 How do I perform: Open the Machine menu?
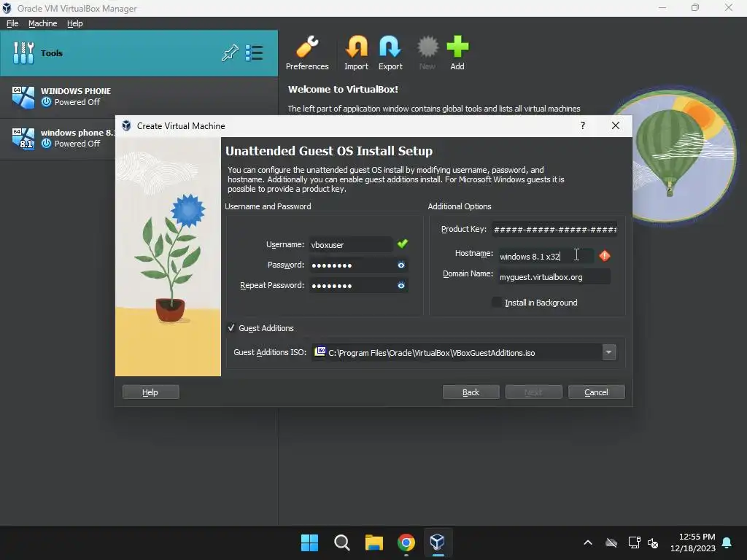pyautogui.click(x=42, y=23)
